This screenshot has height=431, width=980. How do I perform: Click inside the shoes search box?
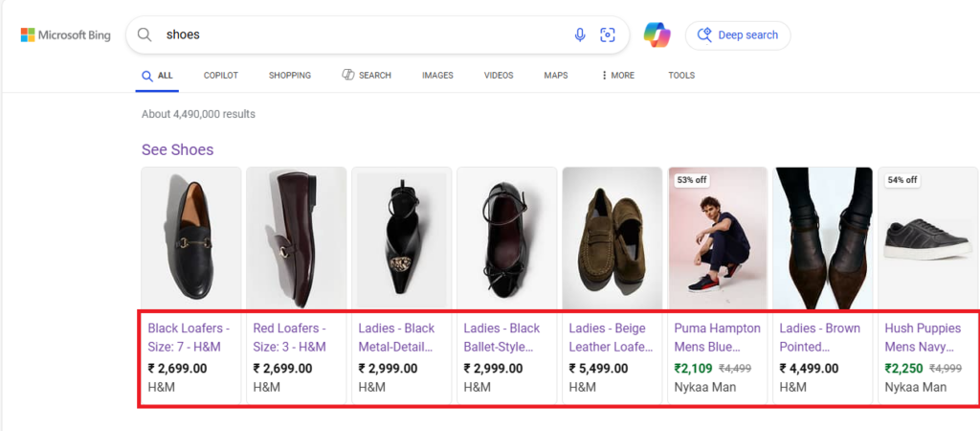click(364, 35)
